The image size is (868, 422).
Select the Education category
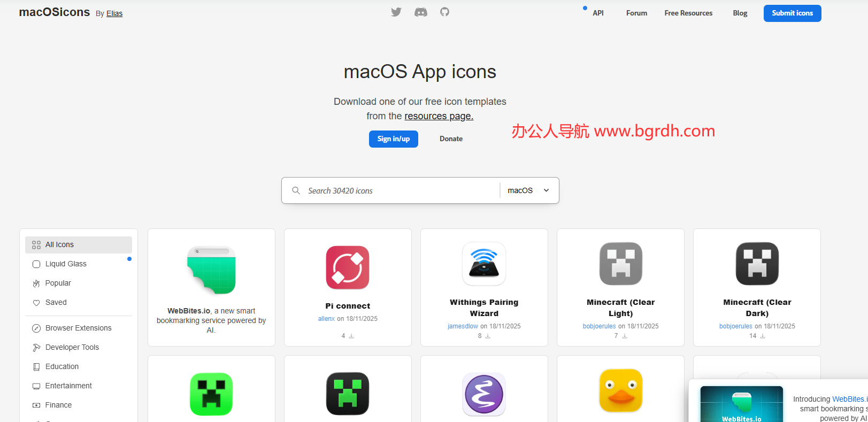pos(79,366)
